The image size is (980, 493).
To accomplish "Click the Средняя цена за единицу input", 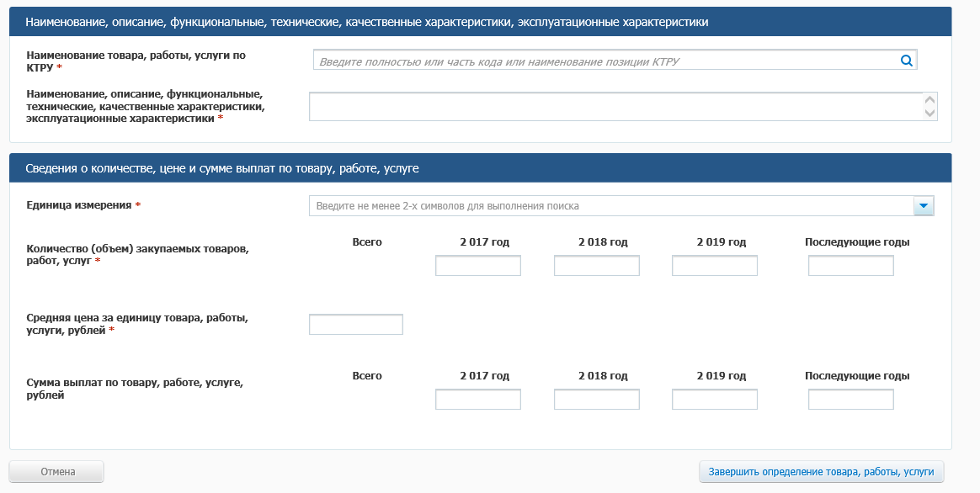I will [356, 325].
